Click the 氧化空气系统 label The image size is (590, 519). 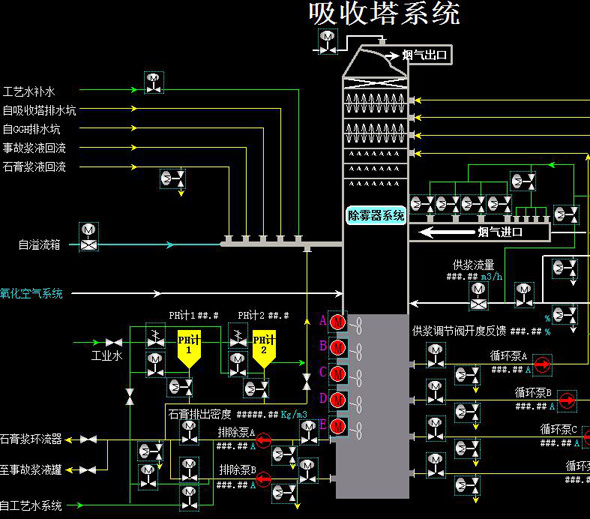pos(31,294)
